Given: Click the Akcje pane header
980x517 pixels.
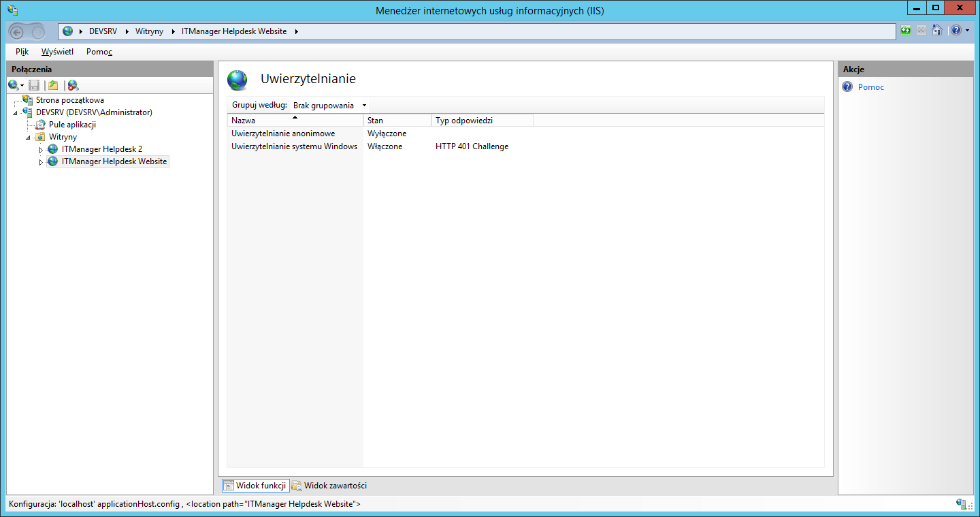Looking at the screenshot, I should click(905, 69).
